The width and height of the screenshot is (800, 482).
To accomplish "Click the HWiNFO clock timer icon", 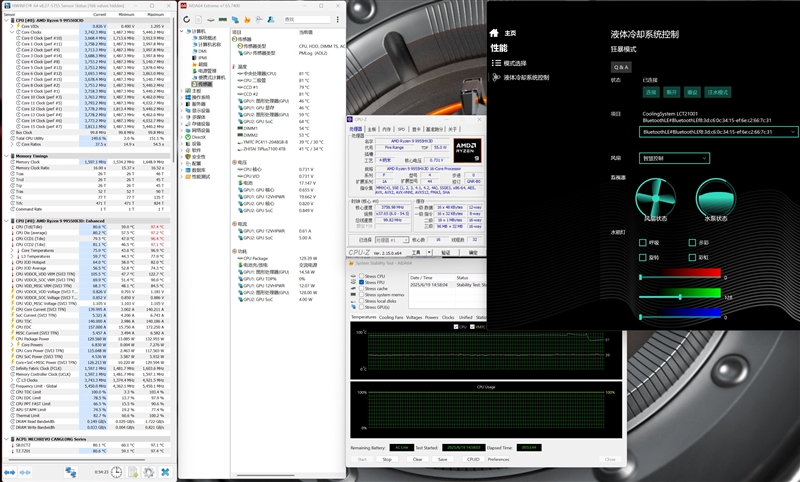I will pyautogui.click(x=117, y=471).
